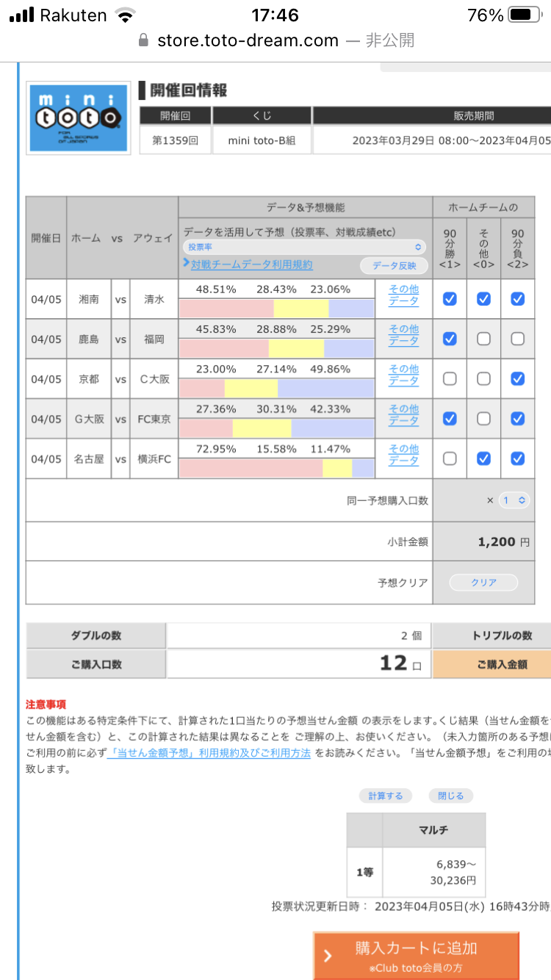Check home win for 京都 vs C大阪

[450, 379]
